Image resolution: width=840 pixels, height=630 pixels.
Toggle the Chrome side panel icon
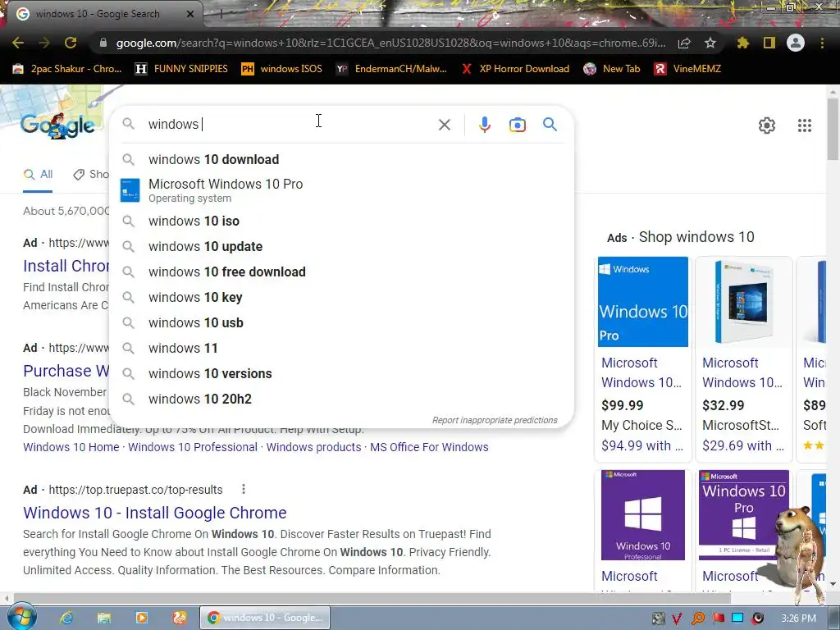tap(769, 43)
